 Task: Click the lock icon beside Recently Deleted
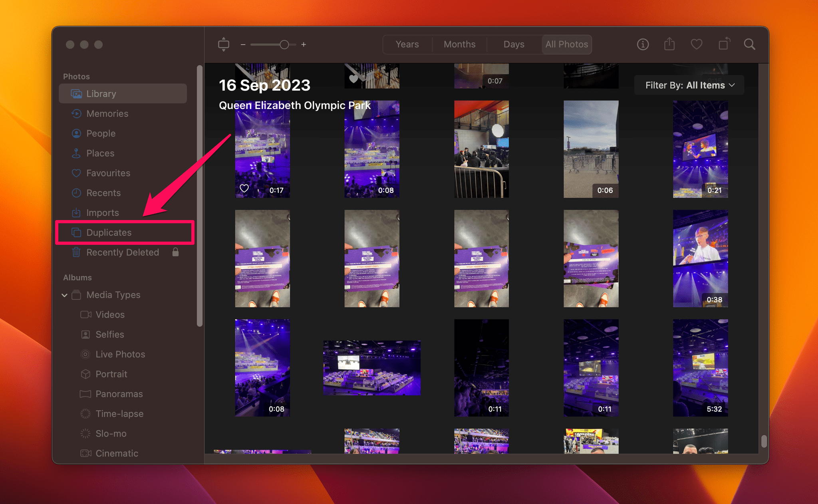point(175,252)
